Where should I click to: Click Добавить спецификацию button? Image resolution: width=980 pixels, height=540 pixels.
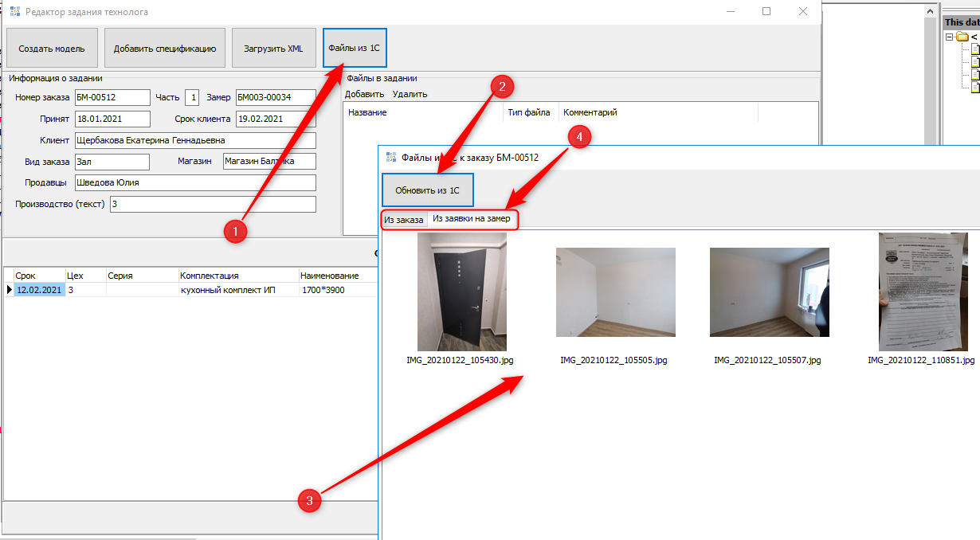165,49
